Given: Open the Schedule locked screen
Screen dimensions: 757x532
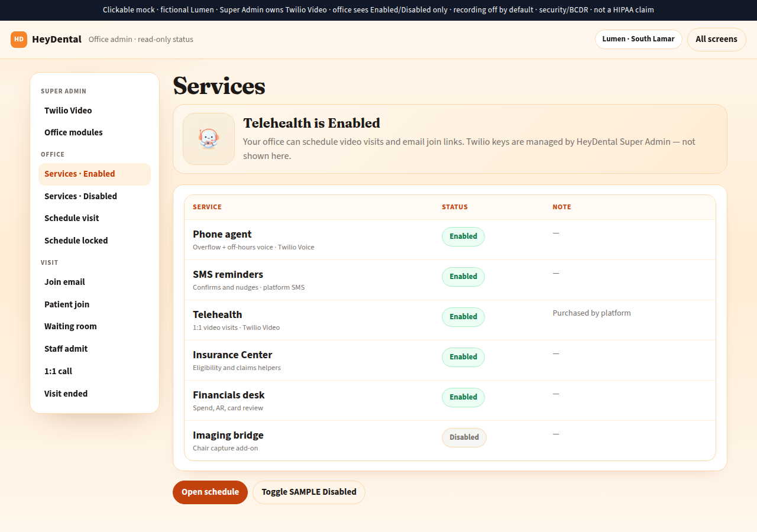Looking at the screenshot, I should point(95,241).
